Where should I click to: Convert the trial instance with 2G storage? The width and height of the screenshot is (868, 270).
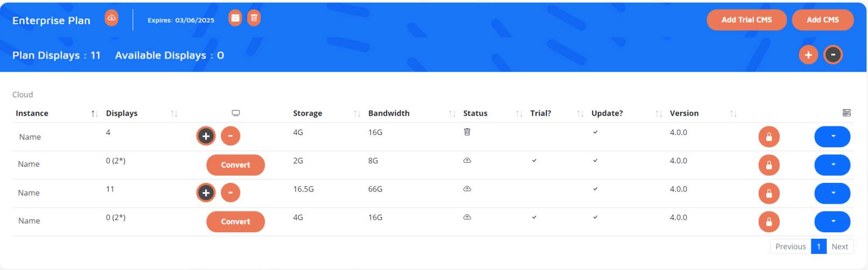click(235, 165)
